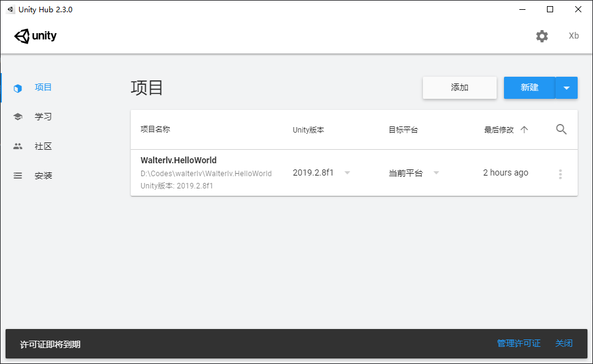Click the Unity logo in header

pyautogui.click(x=35, y=36)
